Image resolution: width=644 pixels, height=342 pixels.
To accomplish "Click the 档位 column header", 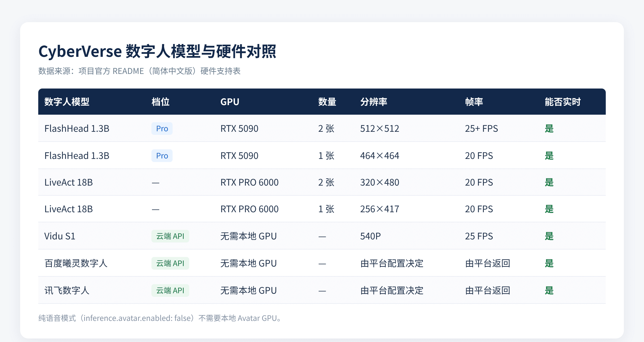I will [x=160, y=102].
